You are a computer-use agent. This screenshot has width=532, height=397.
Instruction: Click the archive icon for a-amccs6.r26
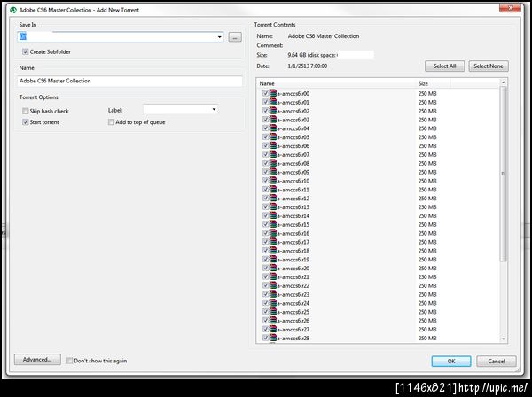273,321
